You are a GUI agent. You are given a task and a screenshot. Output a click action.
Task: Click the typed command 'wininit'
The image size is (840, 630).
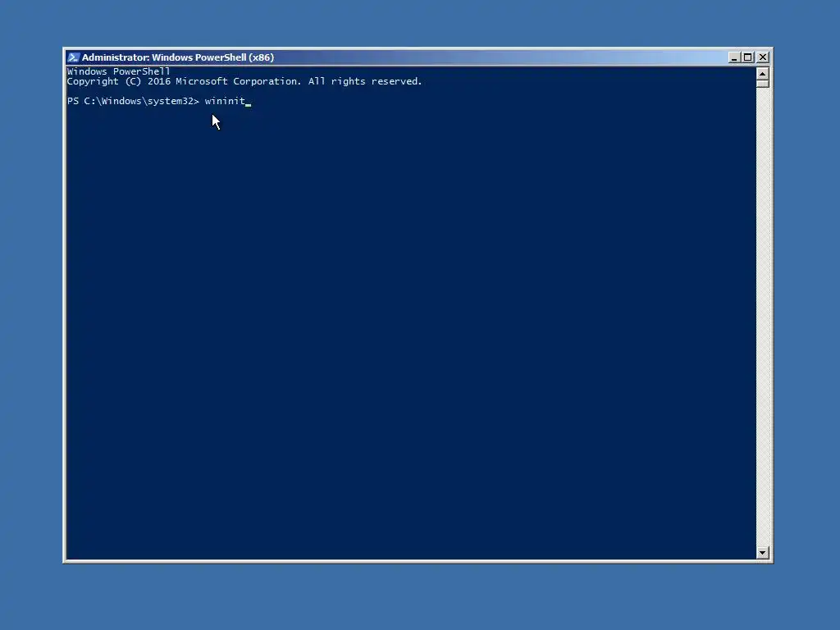click(225, 101)
